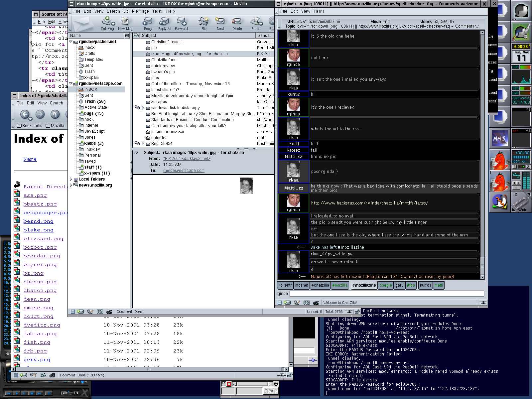Click the column picker icon beside Name header

[x=127, y=36]
